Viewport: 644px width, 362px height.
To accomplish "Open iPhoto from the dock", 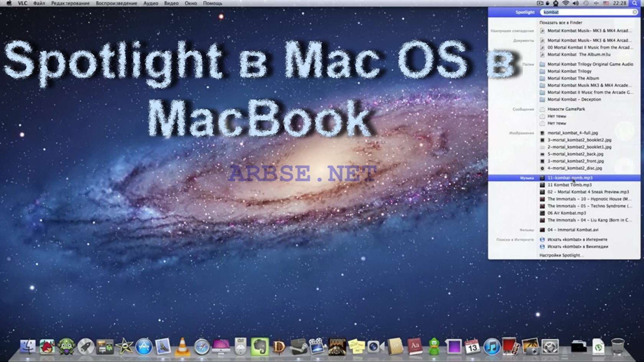I will pos(531,347).
